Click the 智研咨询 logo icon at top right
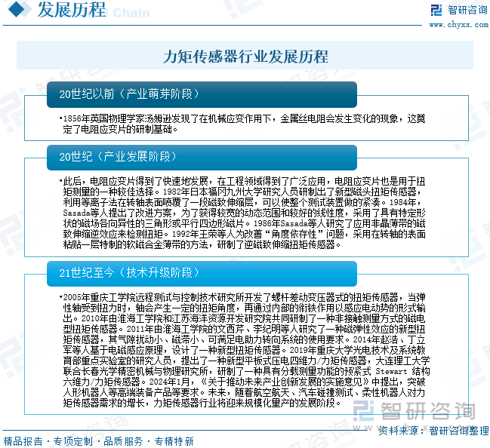 pyautogui.click(x=436, y=10)
